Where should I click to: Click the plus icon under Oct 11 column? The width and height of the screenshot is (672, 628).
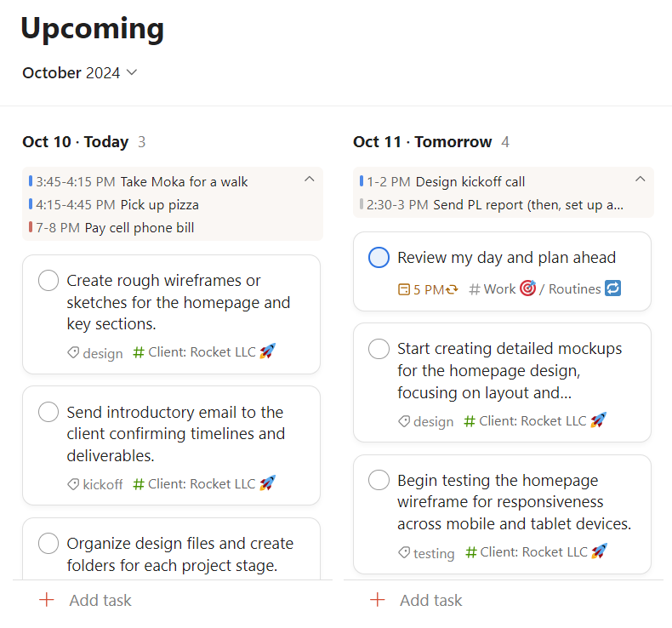tap(377, 600)
